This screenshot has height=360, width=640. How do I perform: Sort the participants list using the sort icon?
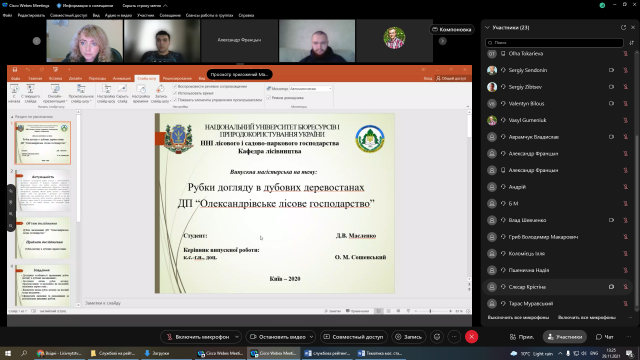pyautogui.click(x=631, y=42)
